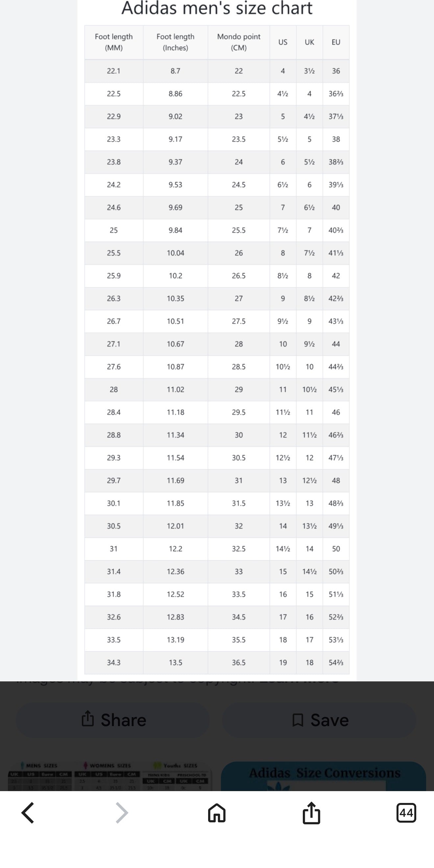Click the Foot length (Inches) column header
The image size is (434, 868).
[175, 42]
